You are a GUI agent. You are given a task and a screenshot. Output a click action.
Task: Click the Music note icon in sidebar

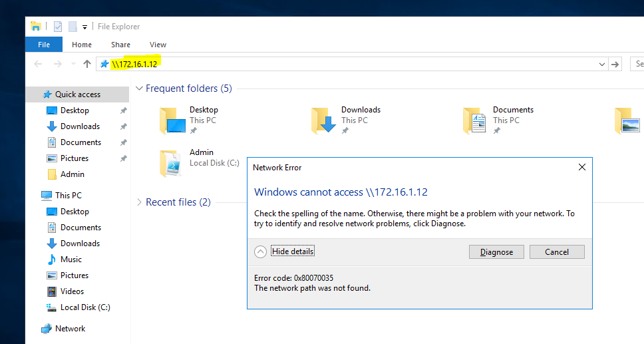click(x=52, y=259)
